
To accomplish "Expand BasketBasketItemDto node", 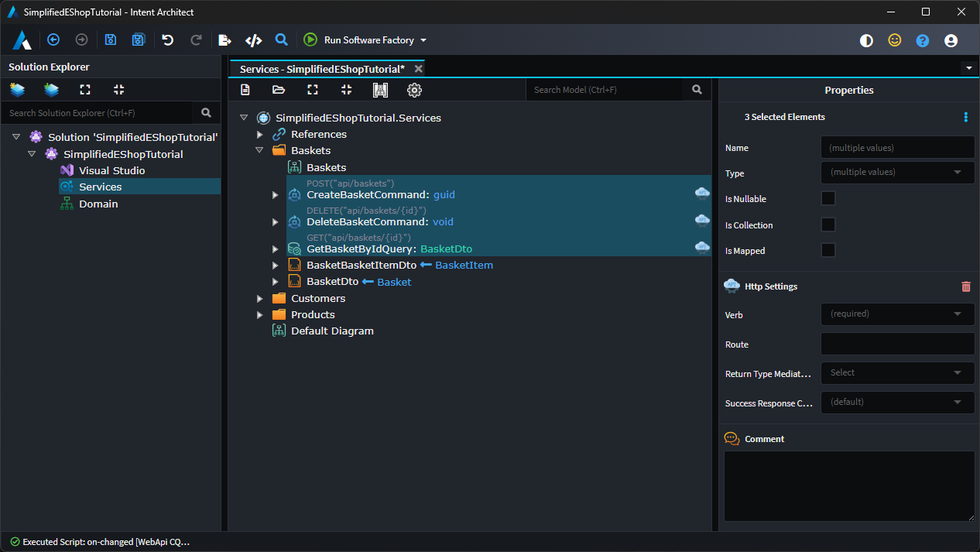I will tap(275, 266).
